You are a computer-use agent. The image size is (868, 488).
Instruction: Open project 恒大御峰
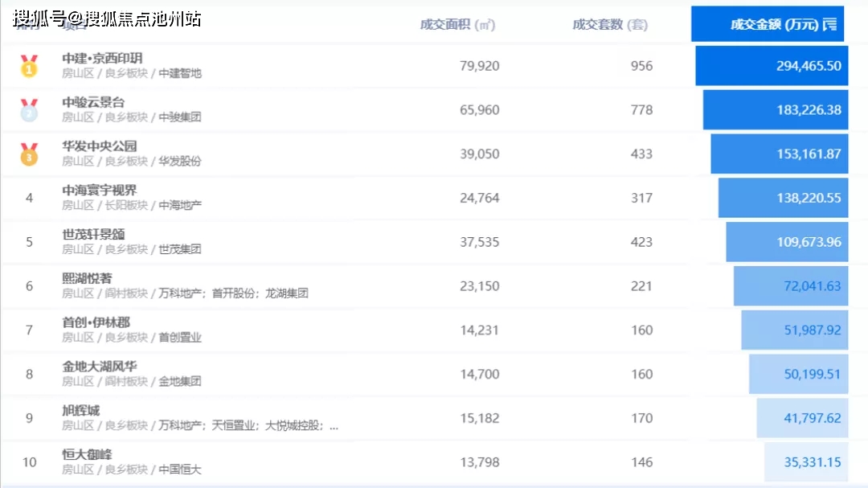point(87,455)
